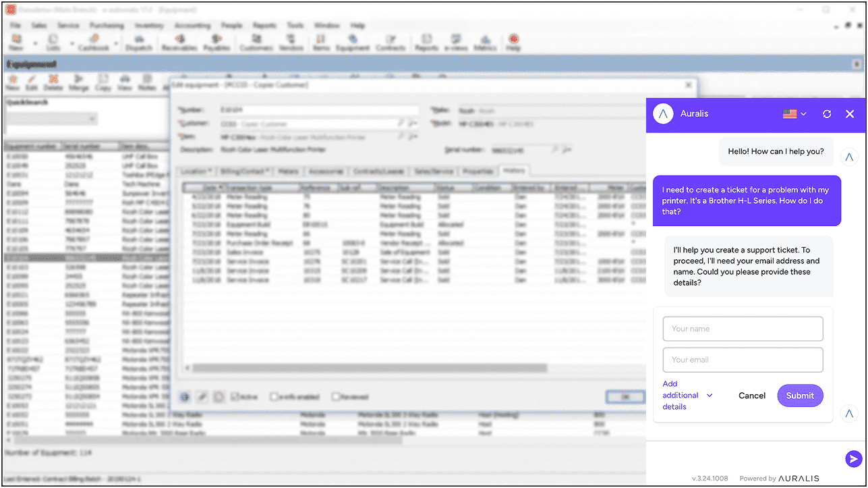Switch to the Meters tab
868x488 pixels.
click(x=287, y=171)
